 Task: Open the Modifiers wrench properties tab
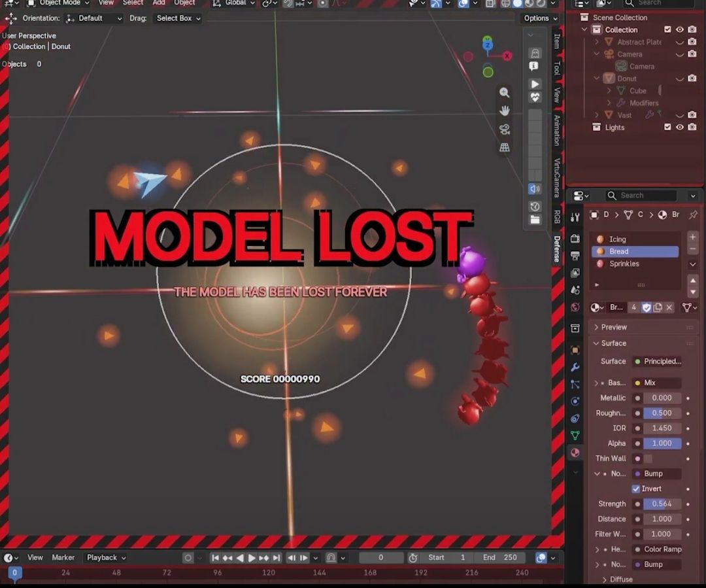pos(575,367)
